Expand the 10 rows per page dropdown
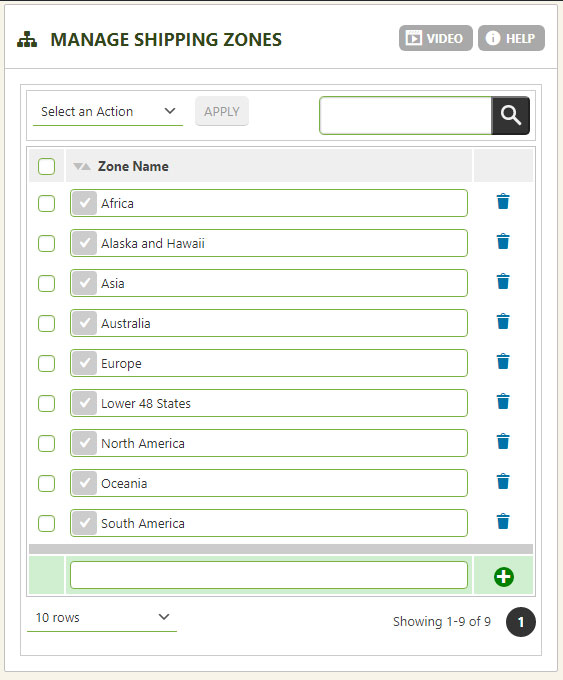563x680 pixels. pyautogui.click(x=102, y=618)
